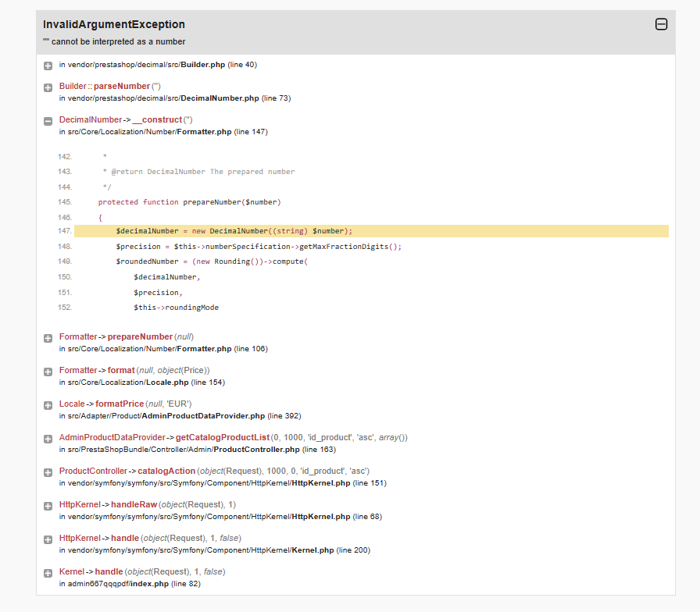This screenshot has width=700, height=612.
Task: Click HttpKernel.php (line 151) file path
Action: pyautogui.click(x=223, y=483)
